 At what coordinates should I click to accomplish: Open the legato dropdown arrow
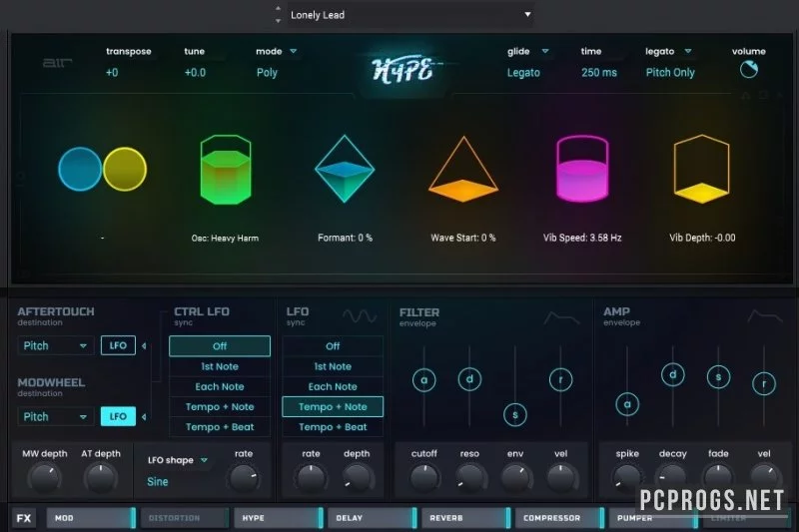tap(688, 51)
